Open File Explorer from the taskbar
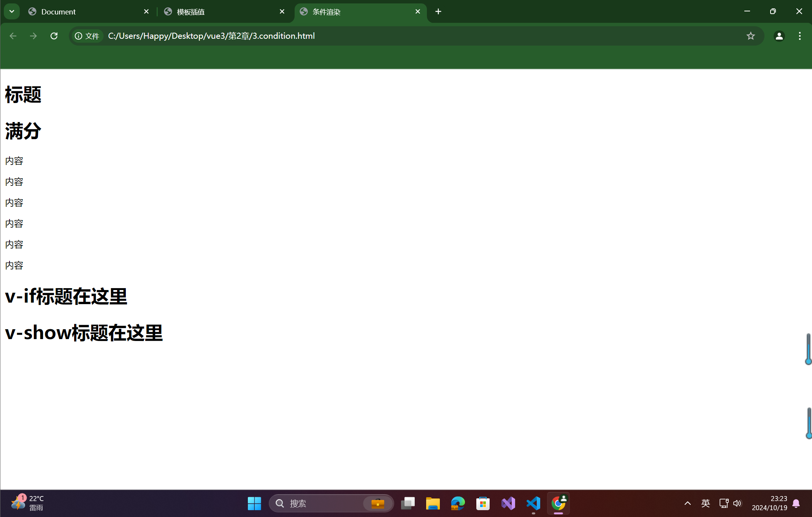 (432, 503)
